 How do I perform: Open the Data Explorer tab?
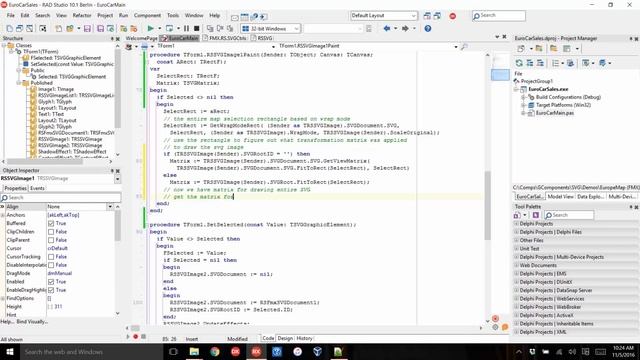pos(591,197)
